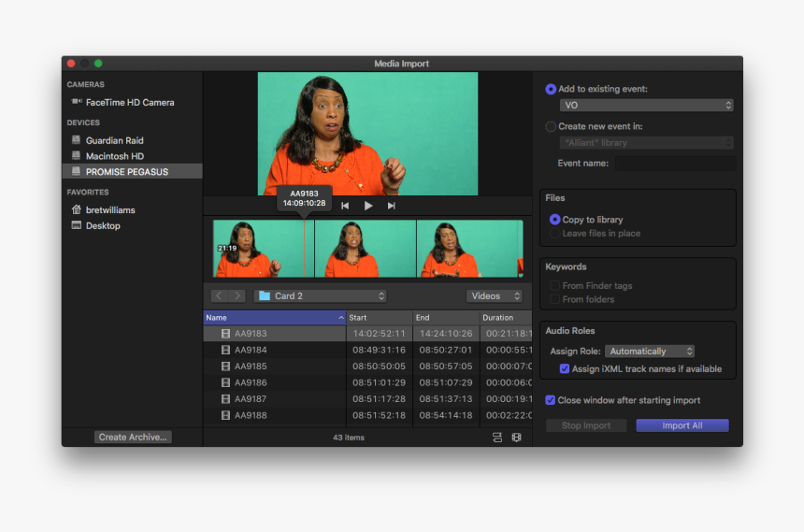804x532 pixels.
Task: Open the Videos filter dropdown
Action: point(495,296)
